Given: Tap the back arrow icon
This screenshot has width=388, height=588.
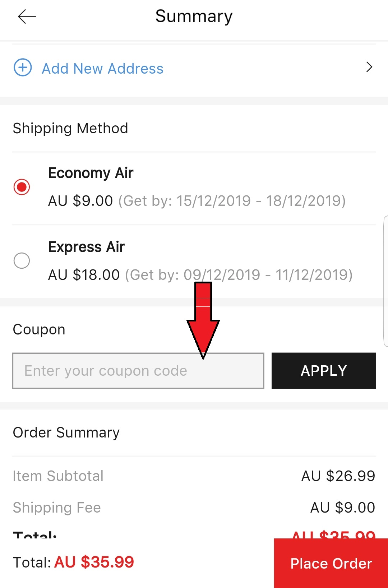Looking at the screenshot, I should pos(27,17).
